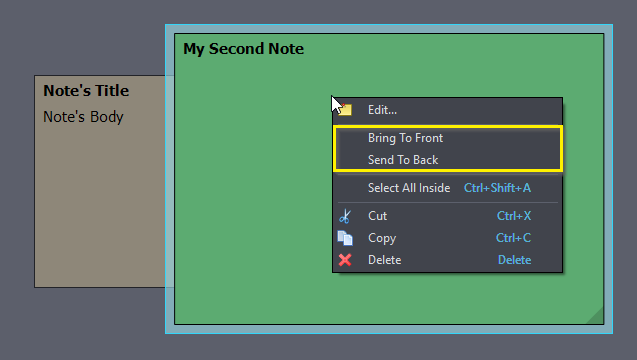The height and width of the screenshot is (360, 637).
Task: Click the Ctrl+Shift+A shortcut text
Action: point(497,188)
